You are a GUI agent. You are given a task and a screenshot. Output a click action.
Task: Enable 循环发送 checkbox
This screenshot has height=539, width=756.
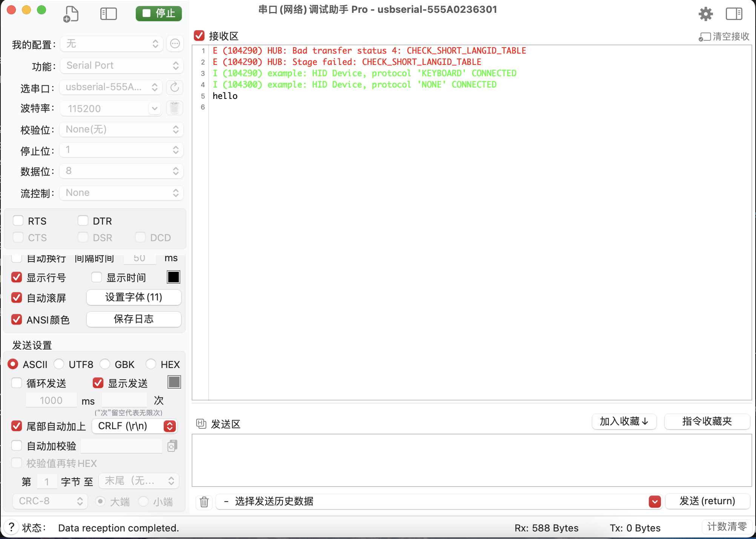17,383
